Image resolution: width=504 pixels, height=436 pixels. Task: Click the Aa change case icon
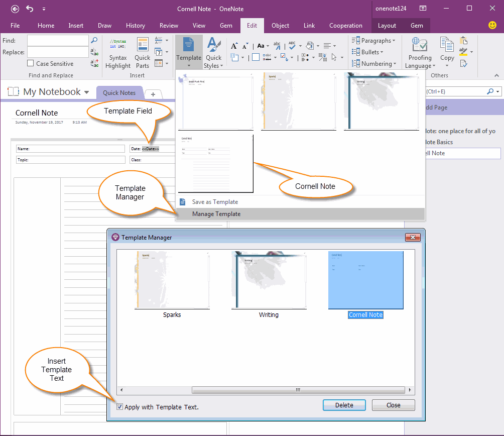click(261, 46)
